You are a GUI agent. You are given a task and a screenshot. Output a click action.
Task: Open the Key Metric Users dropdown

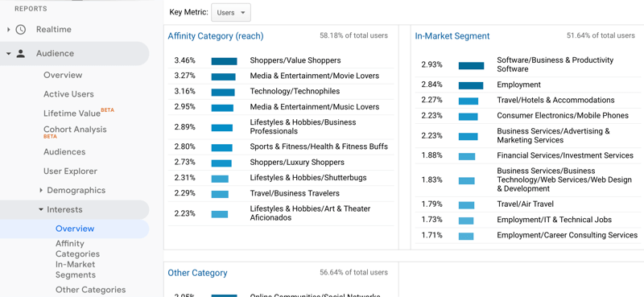(x=231, y=13)
